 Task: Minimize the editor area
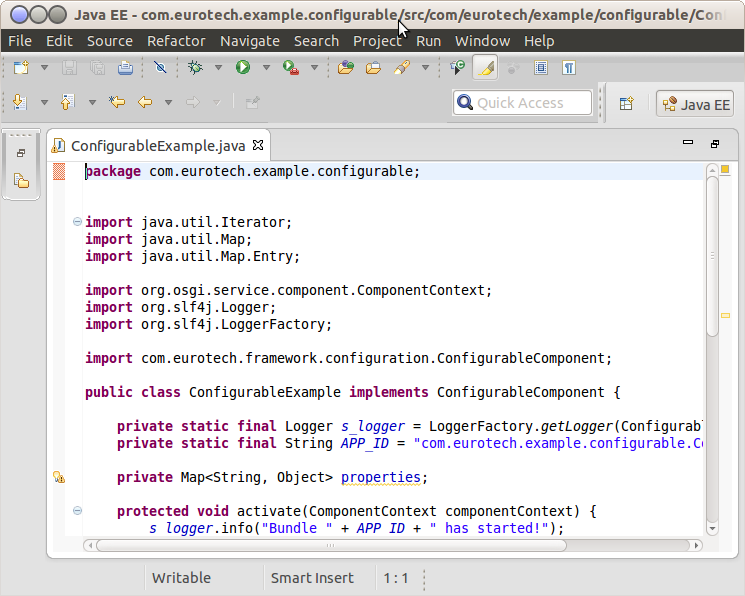click(x=688, y=142)
